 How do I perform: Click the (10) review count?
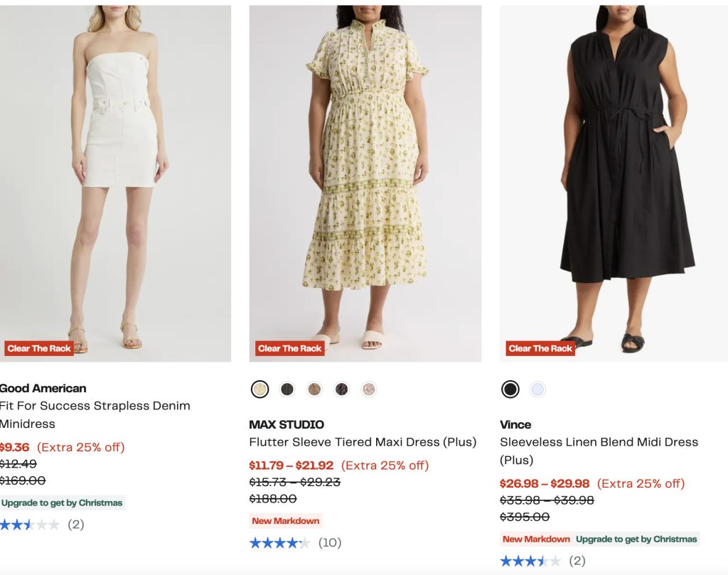[x=330, y=543]
